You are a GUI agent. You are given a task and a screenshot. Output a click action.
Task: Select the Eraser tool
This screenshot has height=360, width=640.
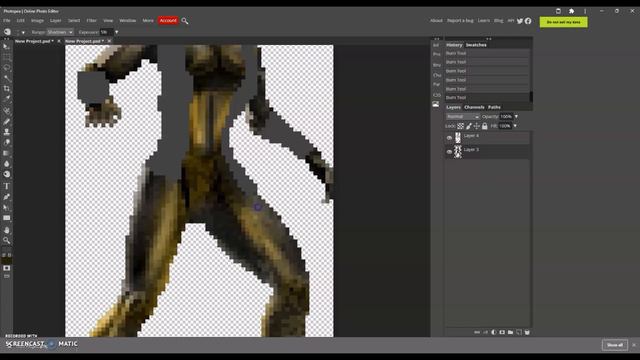tap(7, 142)
